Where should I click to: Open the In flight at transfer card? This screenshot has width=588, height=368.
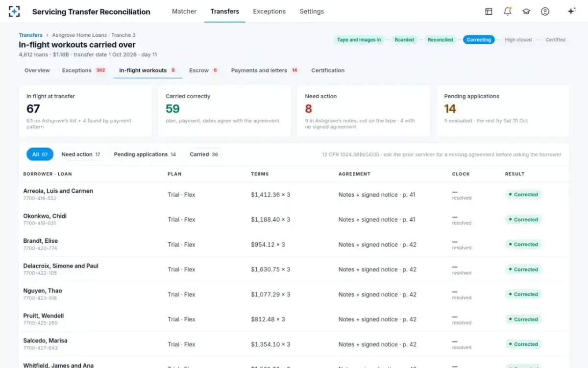[x=85, y=111]
